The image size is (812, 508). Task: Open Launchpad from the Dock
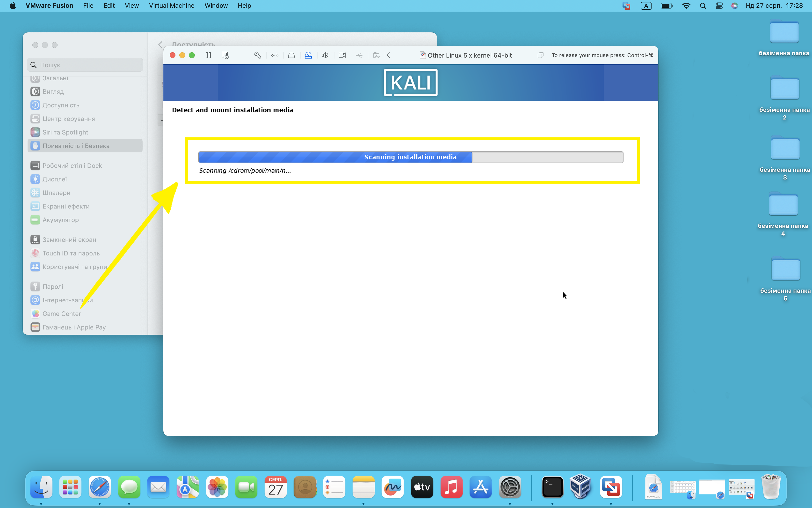pos(70,487)
